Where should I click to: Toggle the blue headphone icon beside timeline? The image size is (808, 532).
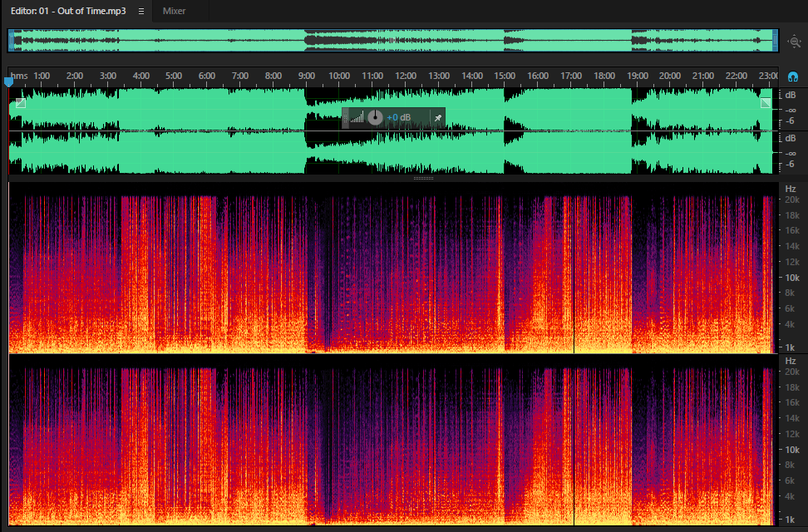tap(793, 76)
